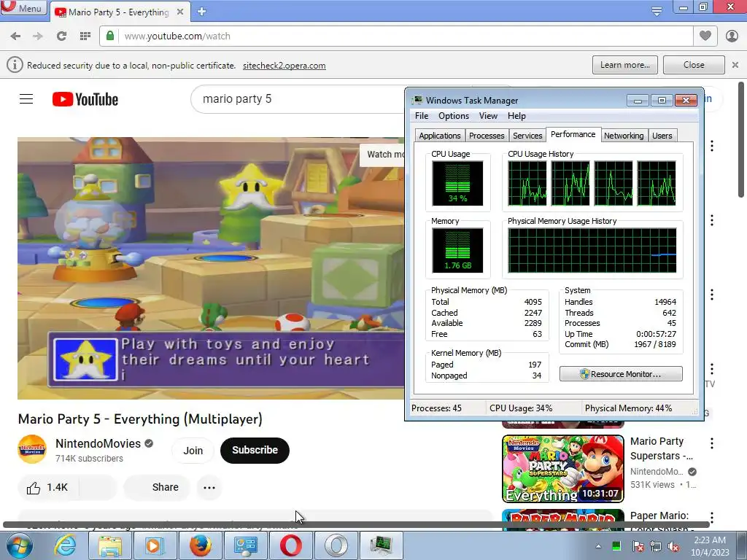Image resolution: width=747 pixels, height=560 pixels.
Task: Go back with the browser back arrow
Action: 15,36
